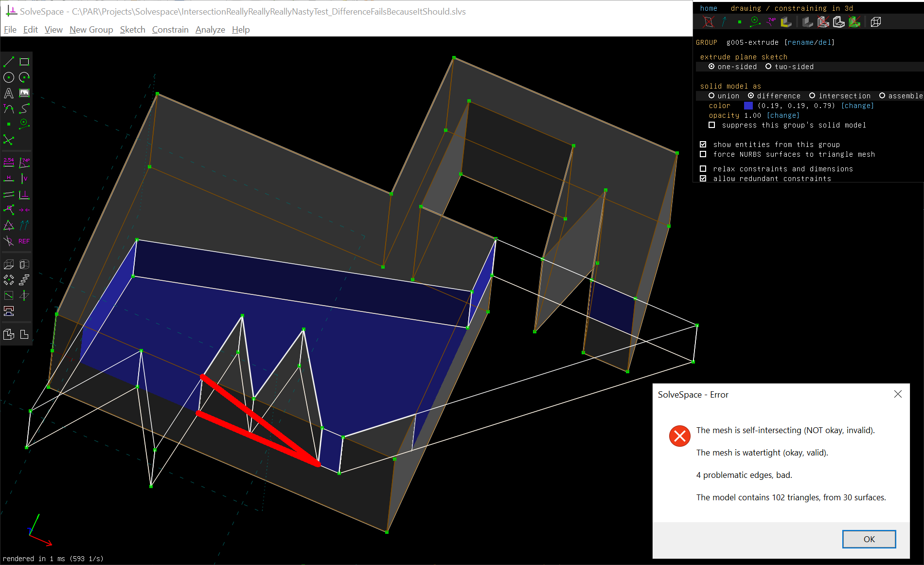Create a step rotating group

[x=9, y=280]
